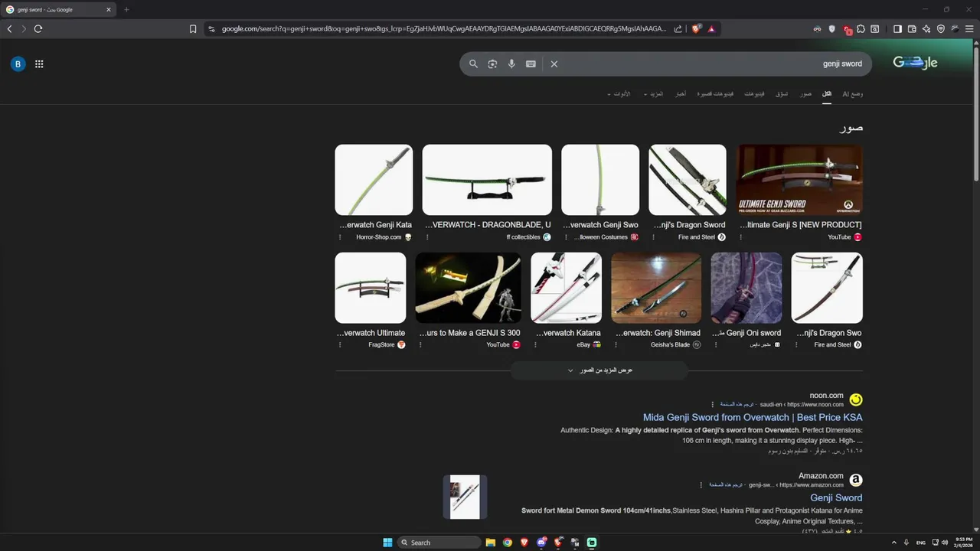Open the Amazon result product thumbnail
The image size is (980, 551).
(465, 497)
